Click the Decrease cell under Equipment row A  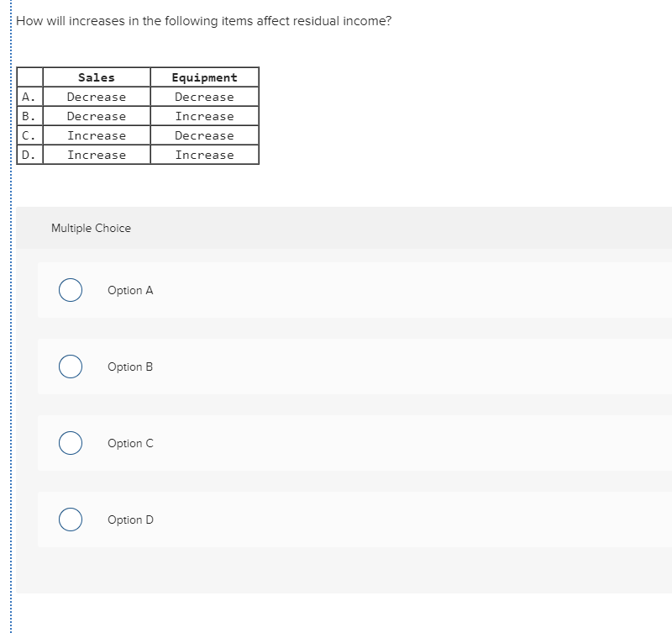[x=204, y=97]
